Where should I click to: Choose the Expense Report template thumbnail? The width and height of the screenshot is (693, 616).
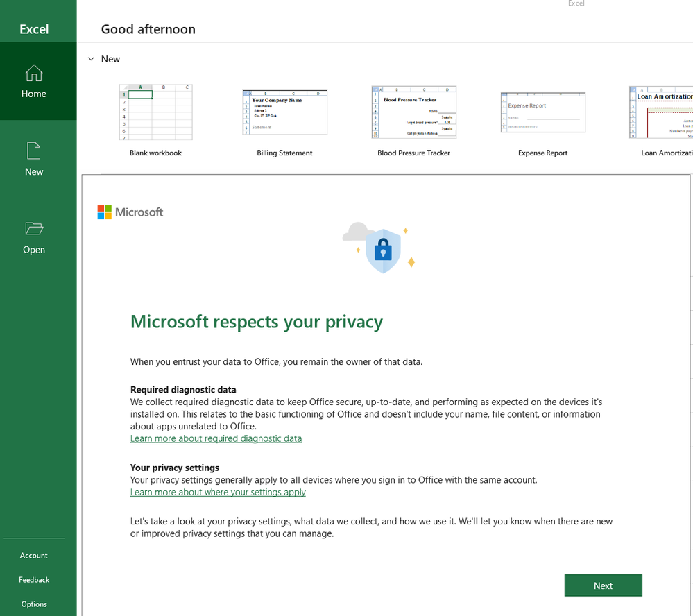pyautogui.click(x=543, y=112)
